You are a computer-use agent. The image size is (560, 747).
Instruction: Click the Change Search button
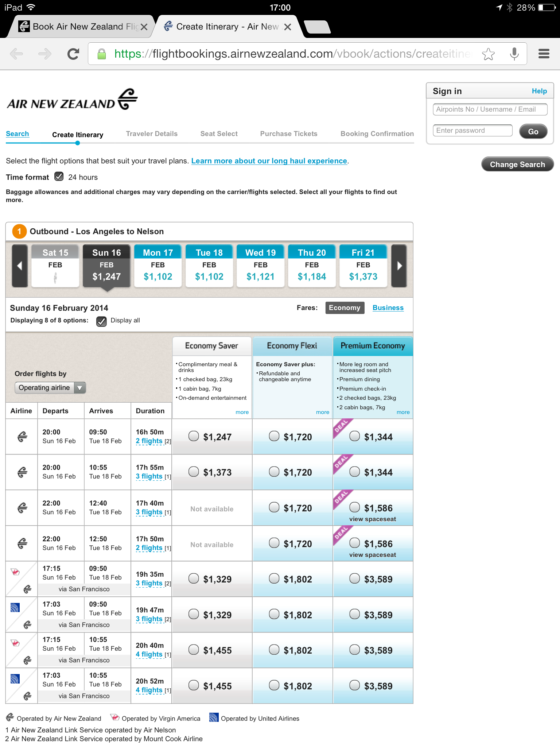pyautogui.click(x=517, y=164)
